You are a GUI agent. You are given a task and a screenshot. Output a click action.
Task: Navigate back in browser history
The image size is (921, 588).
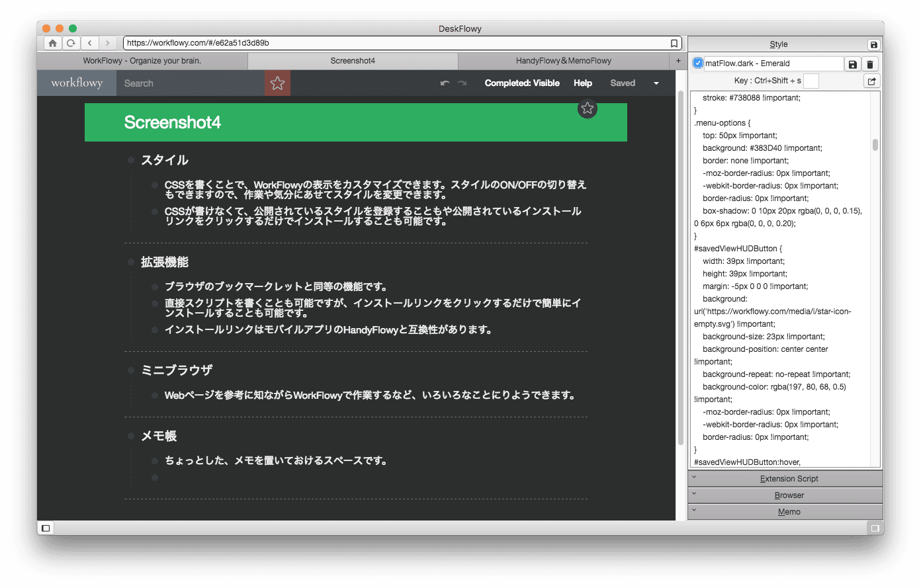(x=90, y=43)
